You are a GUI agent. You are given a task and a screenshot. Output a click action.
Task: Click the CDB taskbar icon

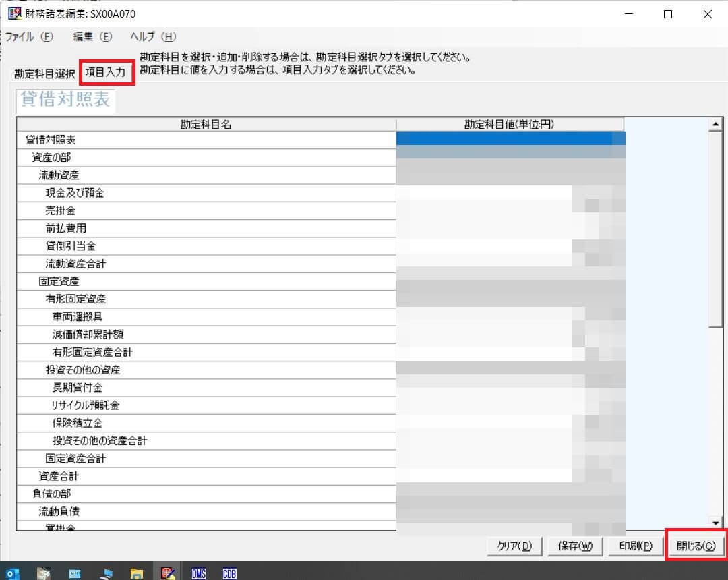click(229, 573)
